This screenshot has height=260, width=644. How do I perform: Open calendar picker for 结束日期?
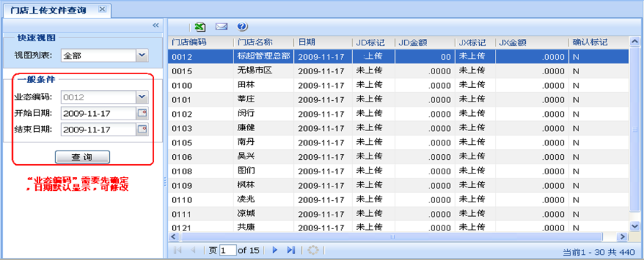tap(142, 130)
